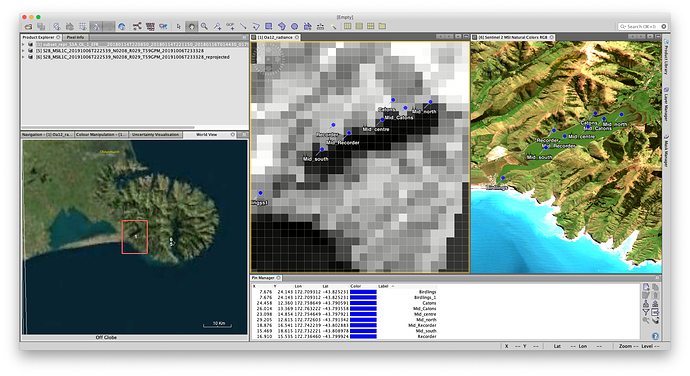Select the Draw Polygon tool
This screenshot has height=376, width=690.
(282, 26)
